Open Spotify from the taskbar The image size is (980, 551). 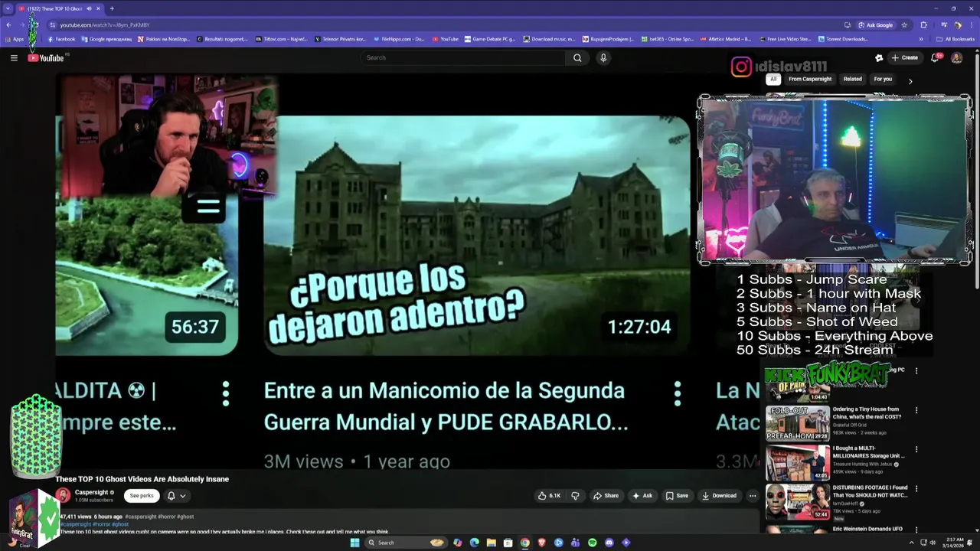pos(593,543)
